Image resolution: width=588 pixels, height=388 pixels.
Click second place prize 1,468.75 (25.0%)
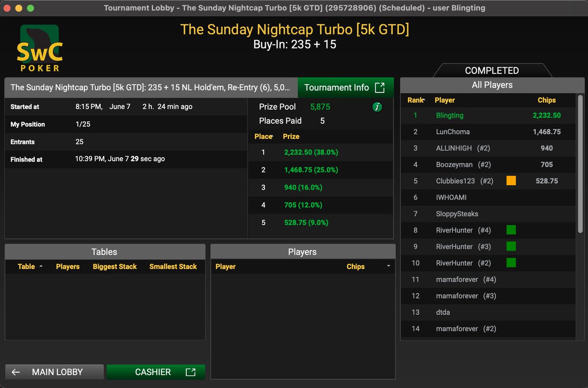point(311,170)
